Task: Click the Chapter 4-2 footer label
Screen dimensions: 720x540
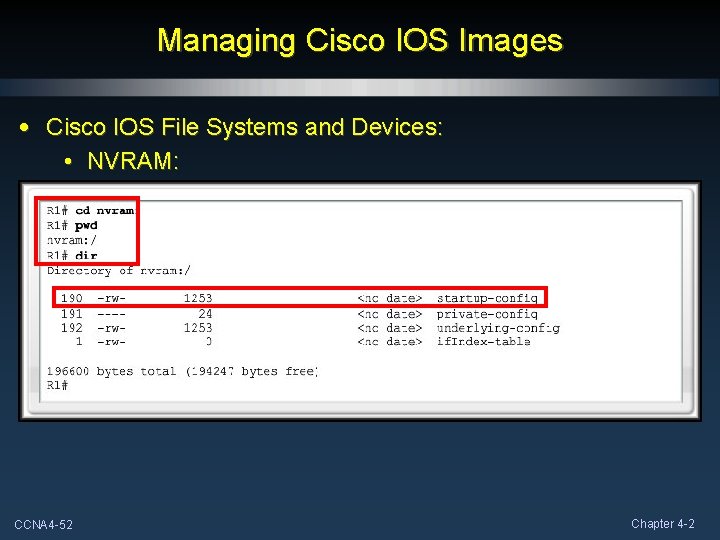Action: click(663, 523)
